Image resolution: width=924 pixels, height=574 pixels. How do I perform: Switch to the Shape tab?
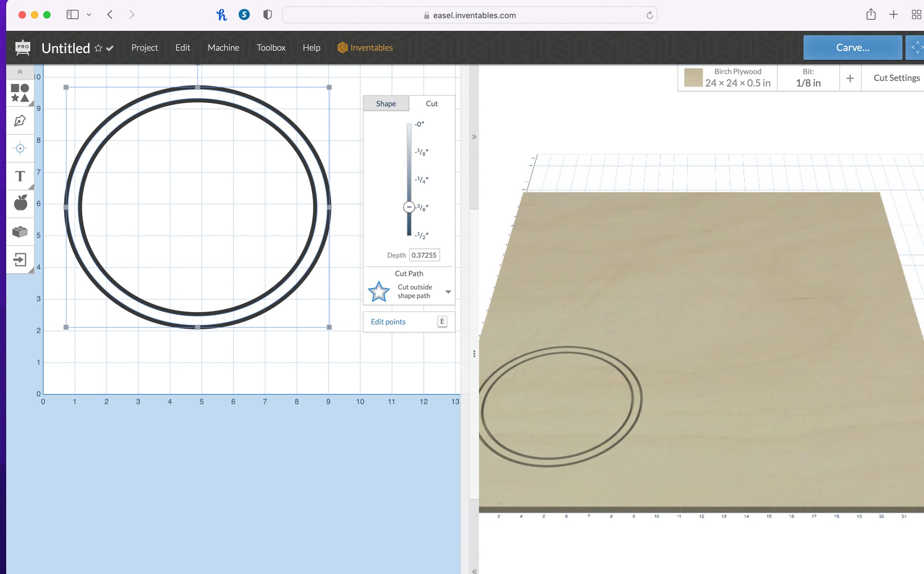(x=385, y=104)
